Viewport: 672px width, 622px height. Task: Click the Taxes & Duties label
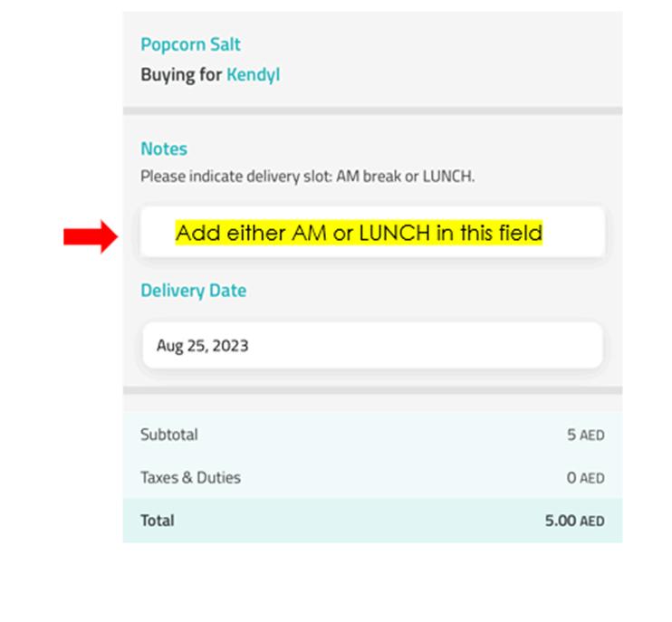click(x=190, y=477)
